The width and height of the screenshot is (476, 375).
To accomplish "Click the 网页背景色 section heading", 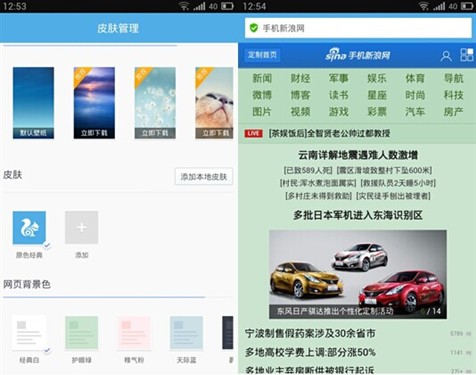I will click(27, 284).
